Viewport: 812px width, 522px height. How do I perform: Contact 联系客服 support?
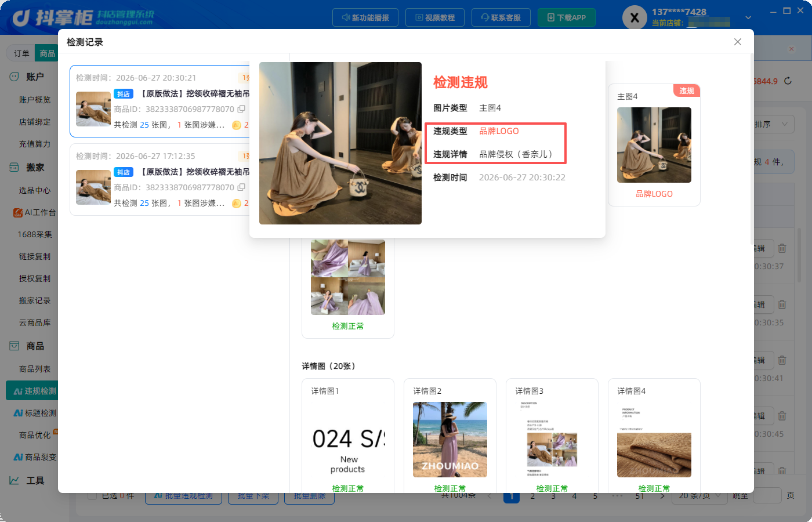pyautogui.click(x=501, y=17)
